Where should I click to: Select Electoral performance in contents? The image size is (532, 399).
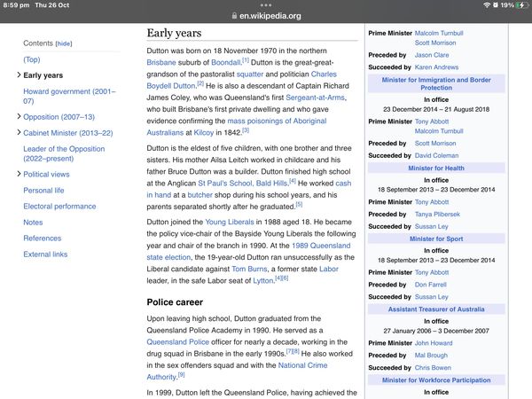pos(59,207)
